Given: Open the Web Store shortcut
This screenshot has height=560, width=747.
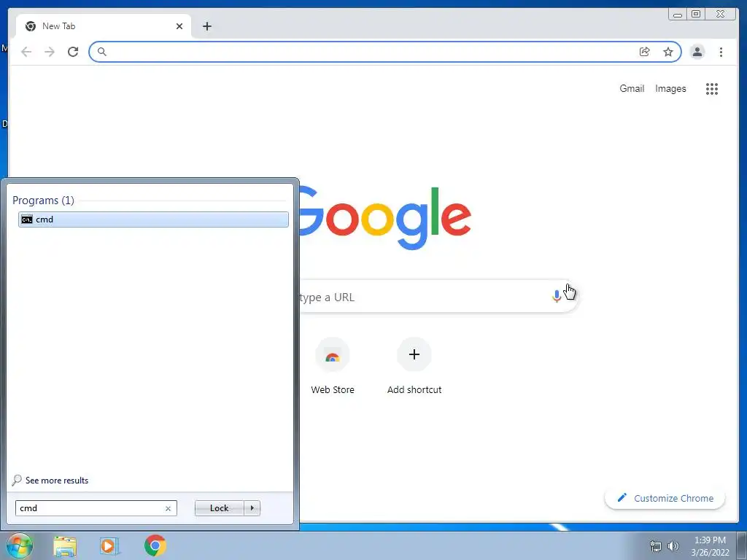Looking at the screenshot, I should point(333,366).
